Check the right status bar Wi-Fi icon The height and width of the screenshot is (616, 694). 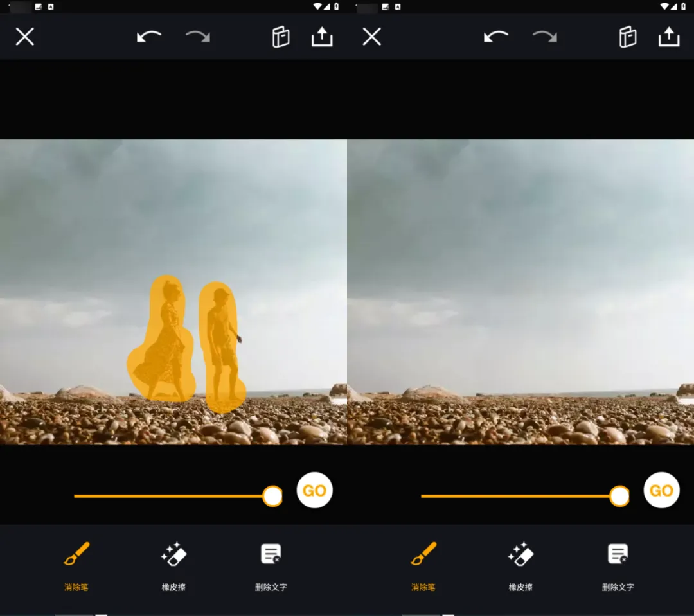pos(665,6)
